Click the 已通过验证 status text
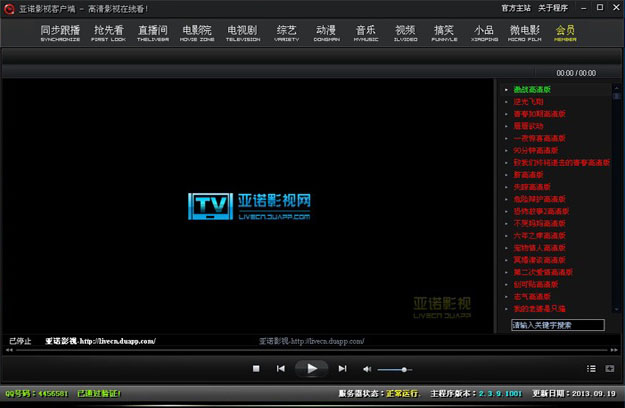625x408 pixels. (x=99, y=394)
